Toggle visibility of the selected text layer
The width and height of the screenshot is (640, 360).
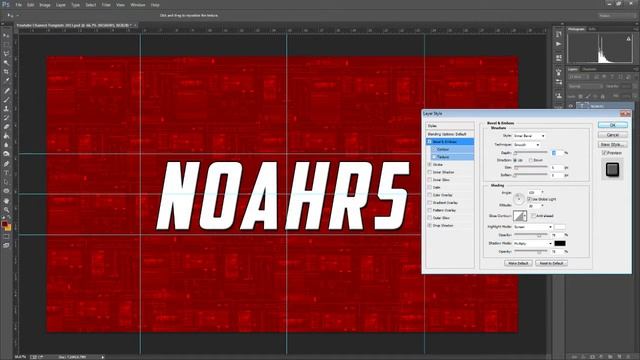[x=571, y=106]
